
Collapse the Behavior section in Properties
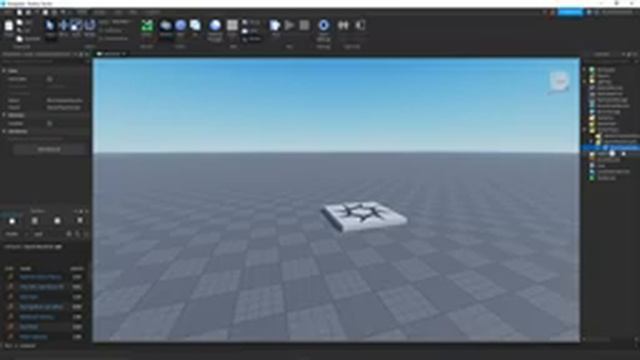click(4, 116)
